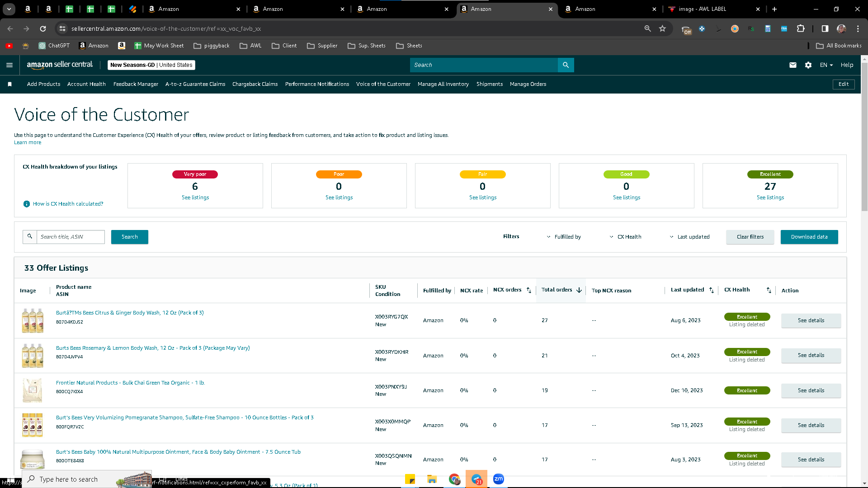
Task: Open Chrome from the taskbar
Action: (x=454, y=479)
